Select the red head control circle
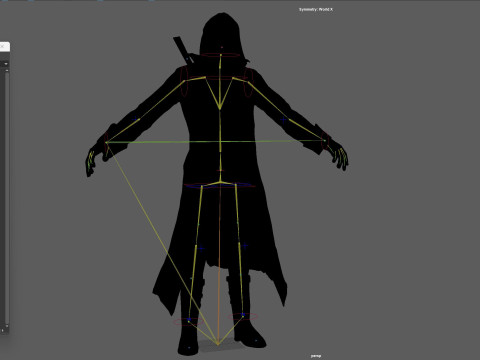The image size is (480, 360). [x=221, y=55]
